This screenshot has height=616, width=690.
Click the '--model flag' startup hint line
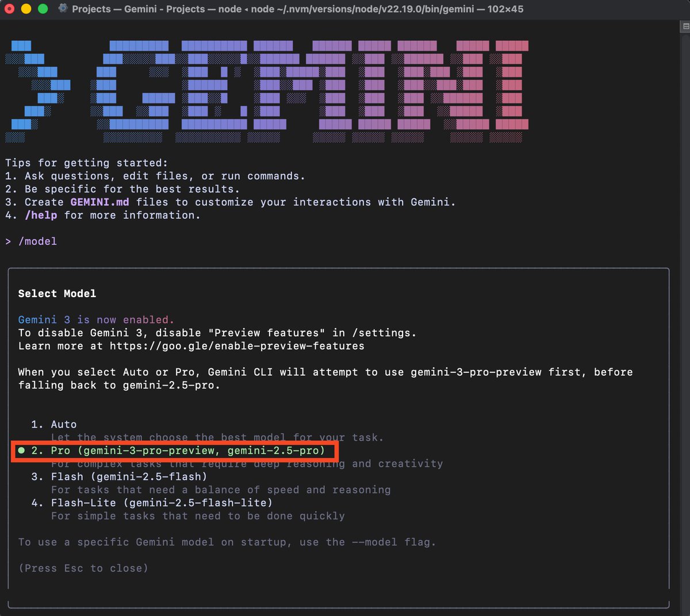pyautogui.click(x=227, y=542)
